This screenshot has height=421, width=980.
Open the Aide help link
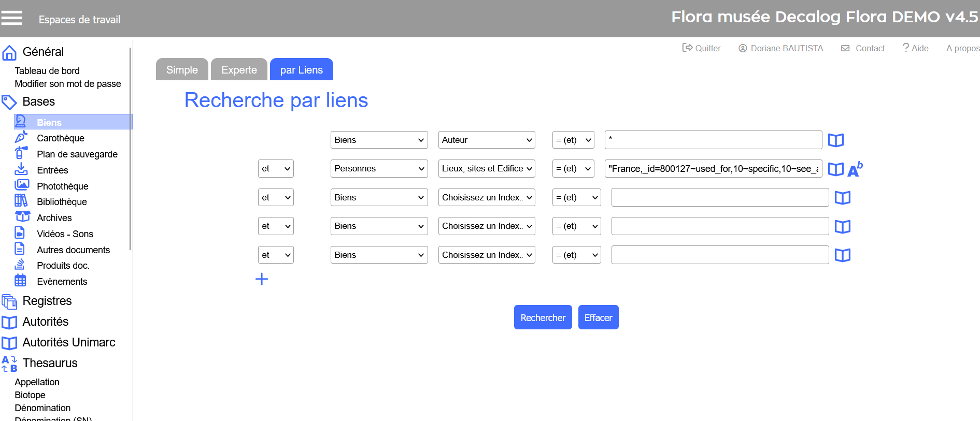[x=916, y=48]
